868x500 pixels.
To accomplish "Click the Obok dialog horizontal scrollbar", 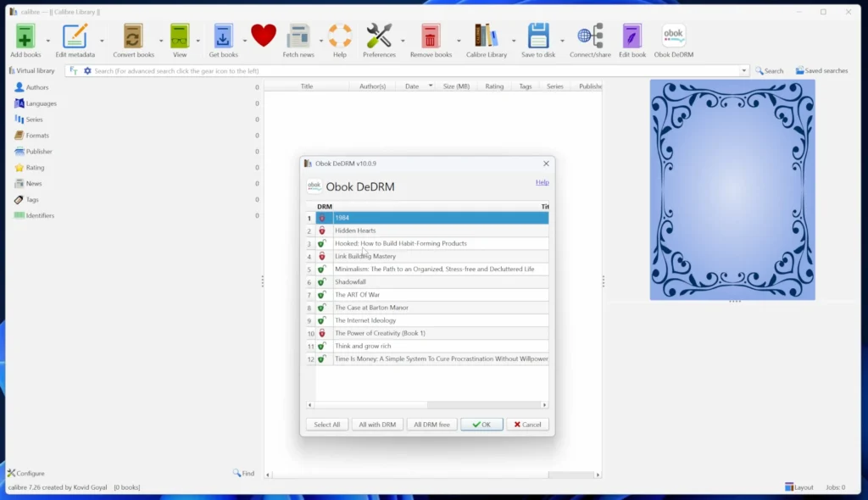I will click(427, 405).
